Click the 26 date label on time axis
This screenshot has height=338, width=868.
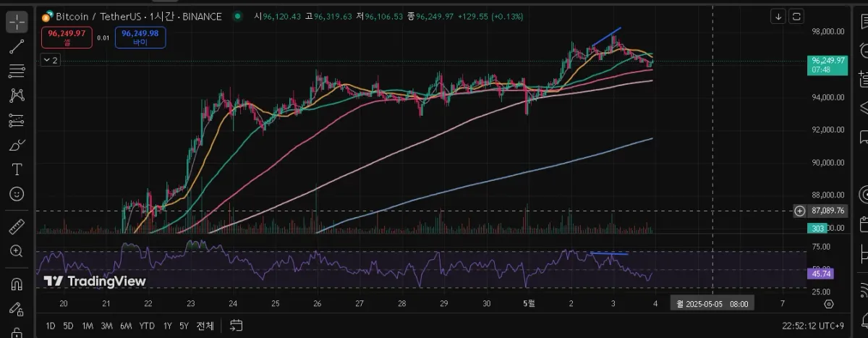coord(316,303)
